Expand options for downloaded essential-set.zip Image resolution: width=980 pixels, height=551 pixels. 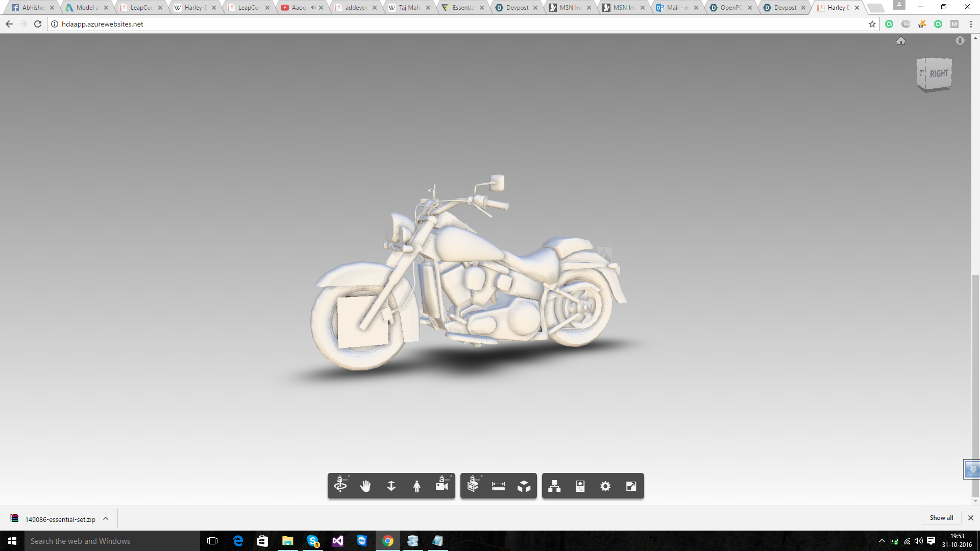coord(106,518)
